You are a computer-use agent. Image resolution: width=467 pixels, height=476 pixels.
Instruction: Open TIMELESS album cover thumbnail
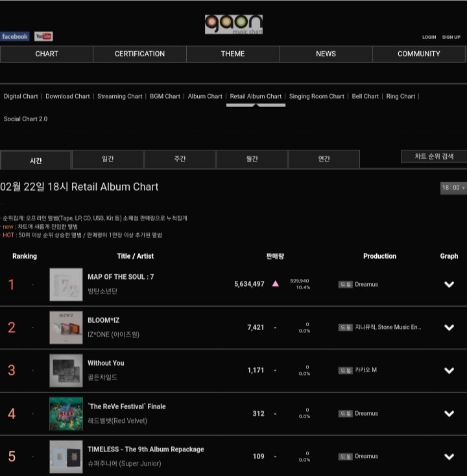66,457
